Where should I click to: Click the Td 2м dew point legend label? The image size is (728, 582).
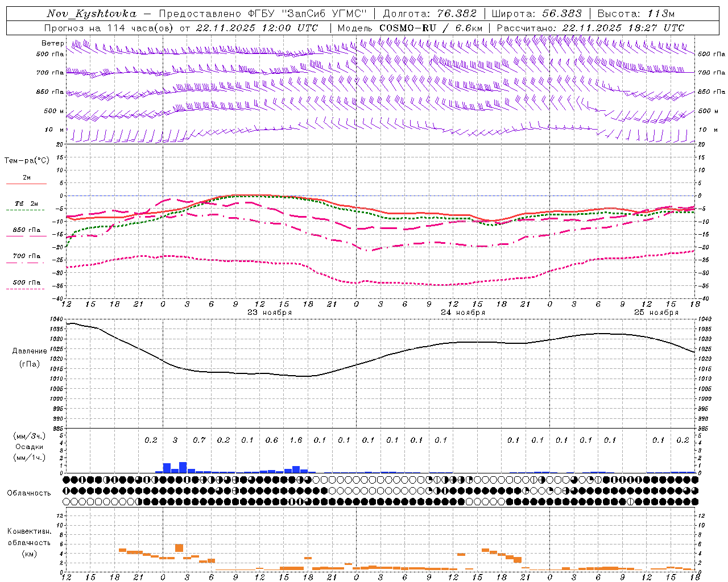pos(27,203)
